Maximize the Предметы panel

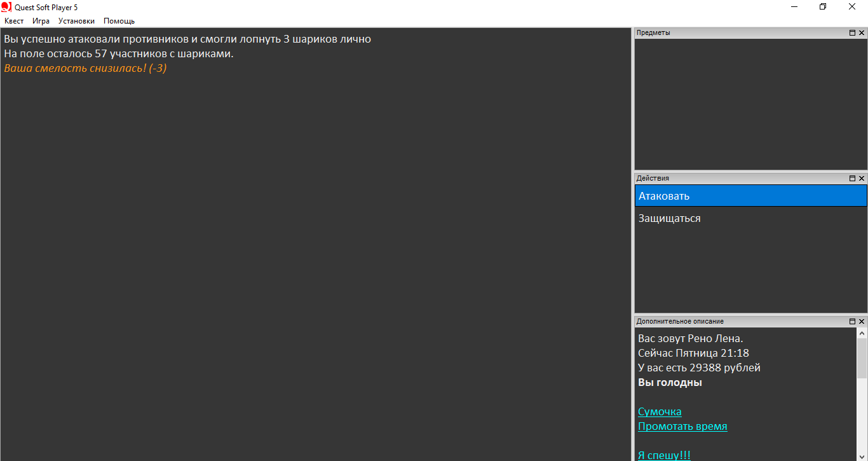tap(852, 33)
